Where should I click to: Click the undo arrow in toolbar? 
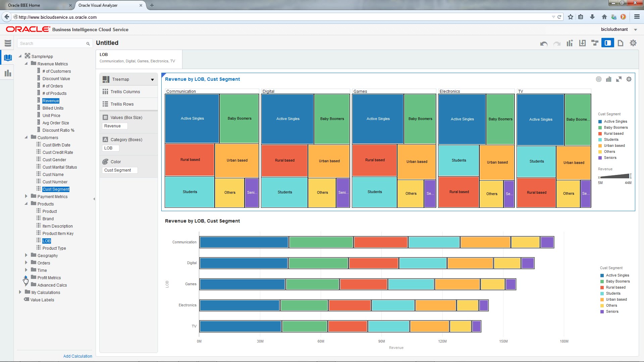coord(544,44)
